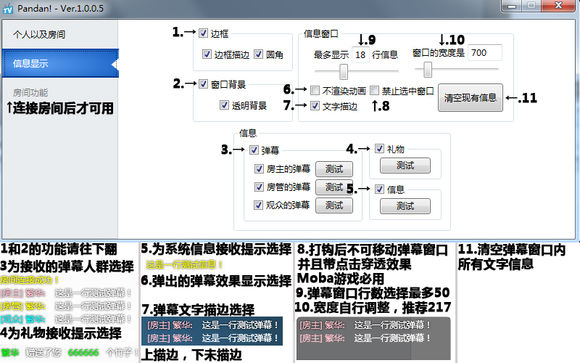The height and width of the screenshot is (363, 580).
Task: Click the 最多显示 input field showing 18
Action: 360,55
